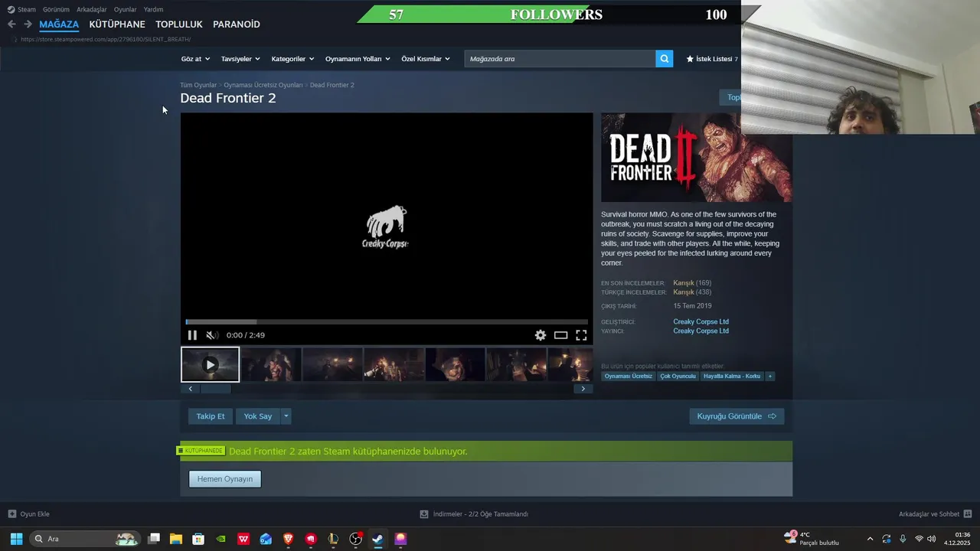Enter fullscreen on the trailer video
This screenshot has width=980, height=551.
click(581, 335)
